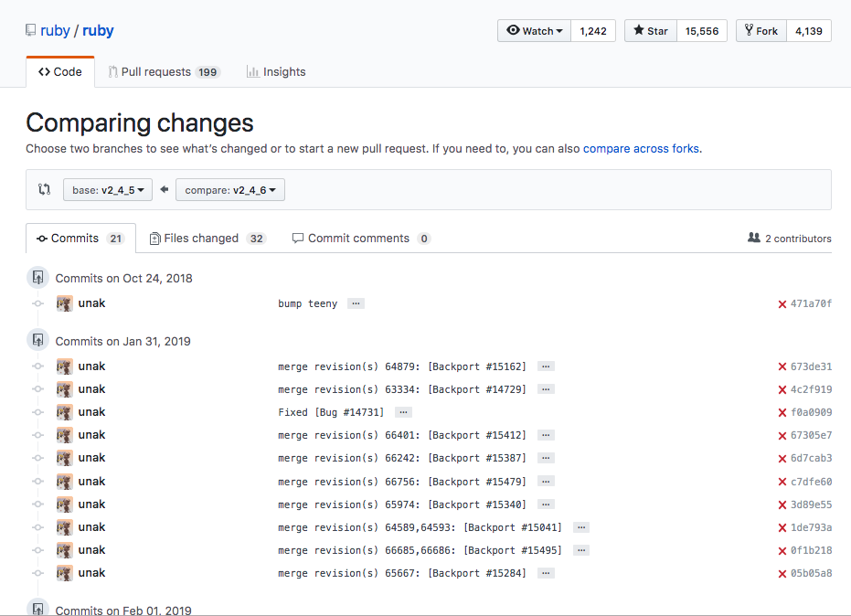Select the Files changed 32 tab

click(x=207, y=239)
